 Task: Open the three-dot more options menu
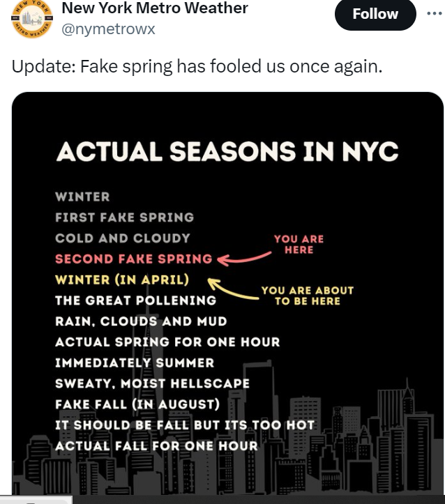pyautogui.click(x=434, y=14)
